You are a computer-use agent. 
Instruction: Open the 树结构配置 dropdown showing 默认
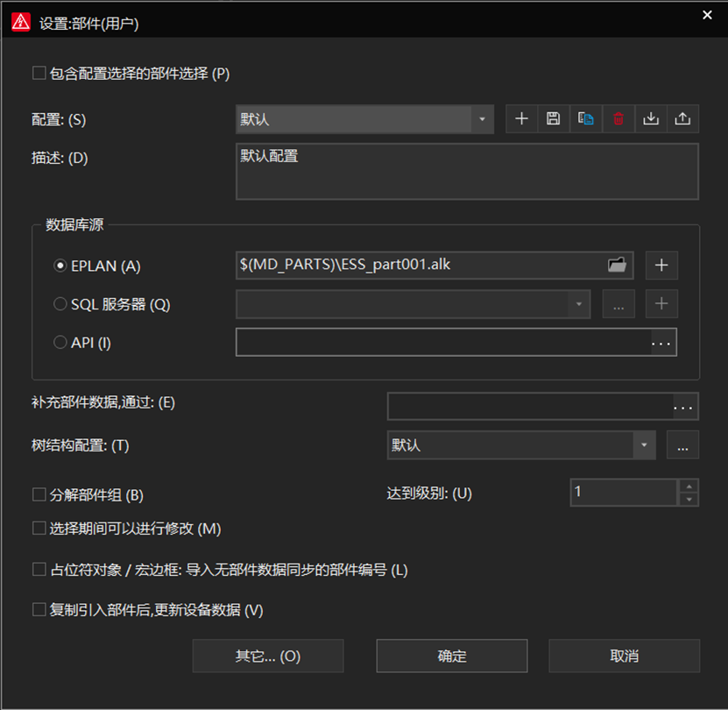click(521, 445)
